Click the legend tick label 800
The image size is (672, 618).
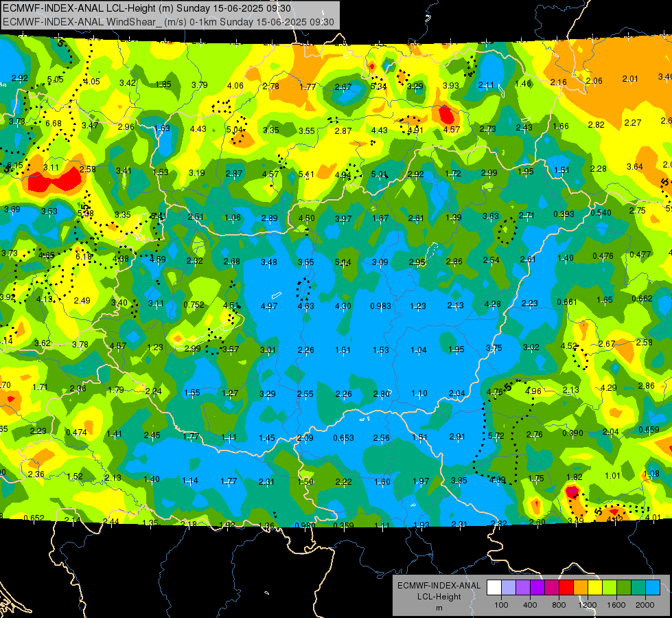[559, 605]
